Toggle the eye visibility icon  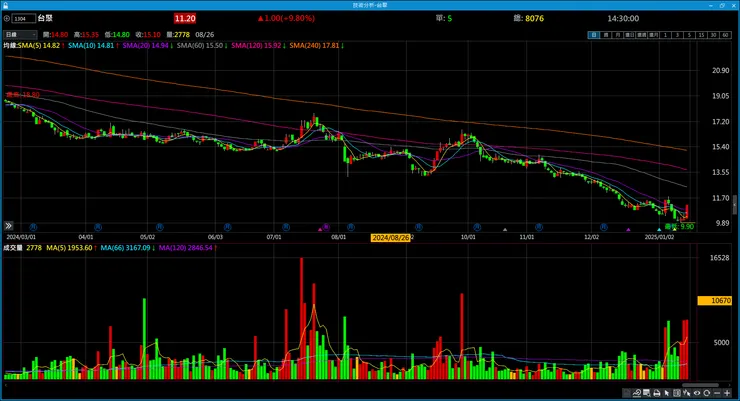(697, 393)
